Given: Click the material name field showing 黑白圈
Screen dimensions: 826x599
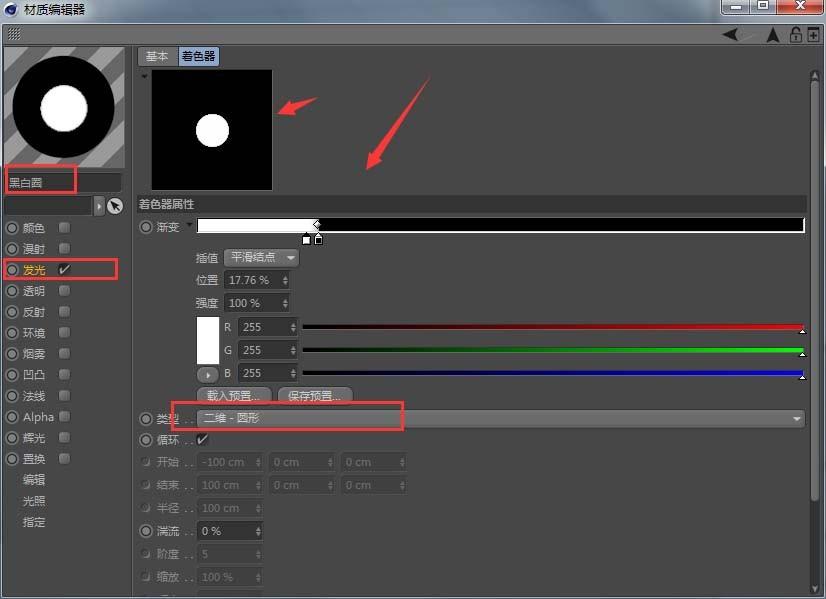Looking at the screenshot, I should coord(40,180).
